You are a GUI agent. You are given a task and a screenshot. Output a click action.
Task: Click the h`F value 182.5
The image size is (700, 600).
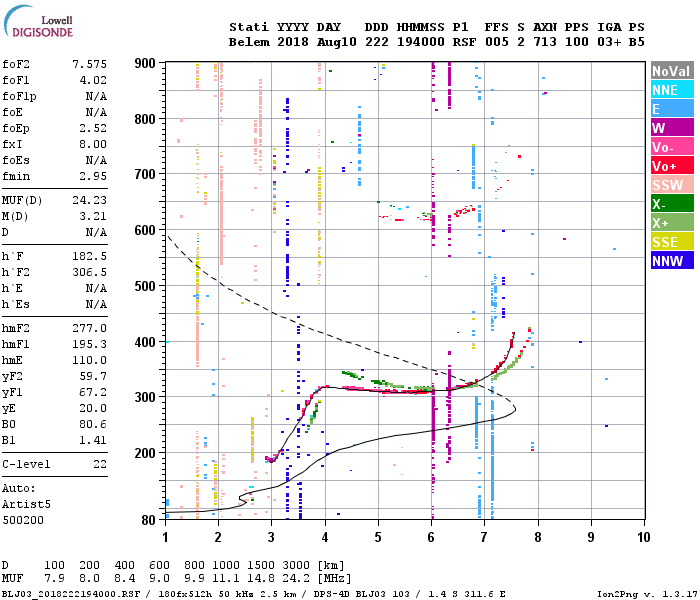coord(90,256)
